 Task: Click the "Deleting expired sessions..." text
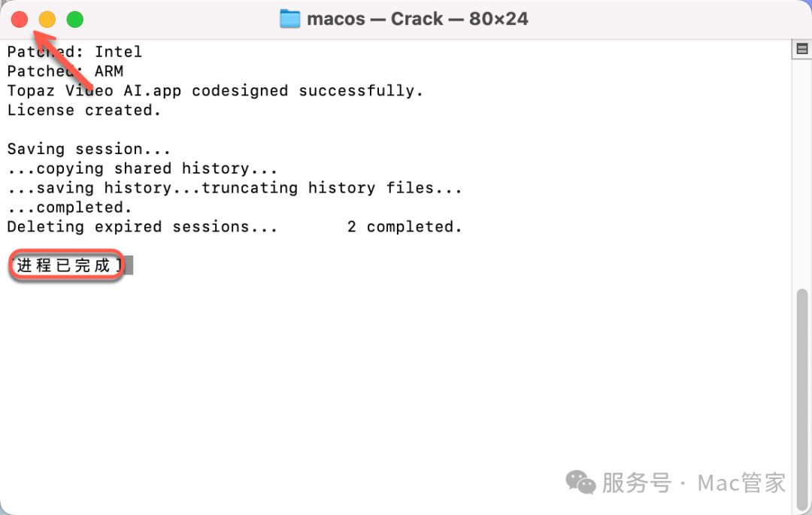point(142,227)
